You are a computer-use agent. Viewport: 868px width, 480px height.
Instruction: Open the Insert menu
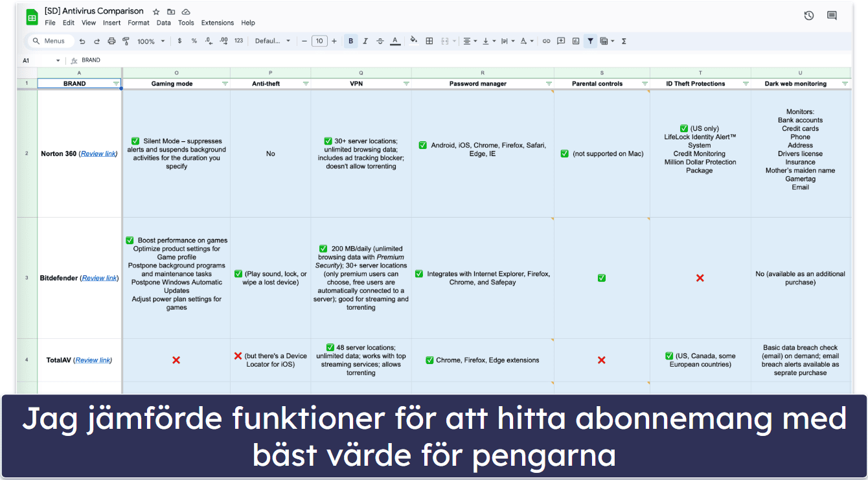pyautogui.click(x=112, y=23)
